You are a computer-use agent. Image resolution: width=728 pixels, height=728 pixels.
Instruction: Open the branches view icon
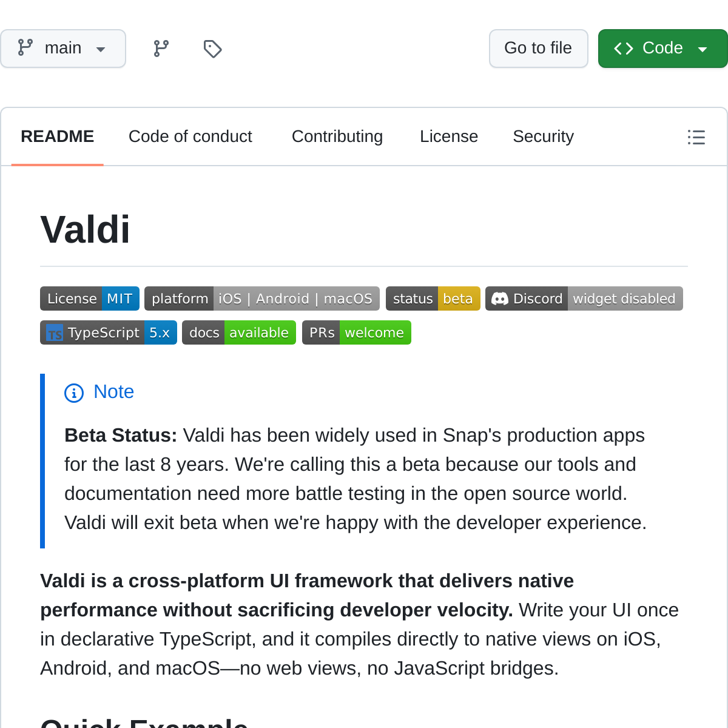[x=160, y=48]
